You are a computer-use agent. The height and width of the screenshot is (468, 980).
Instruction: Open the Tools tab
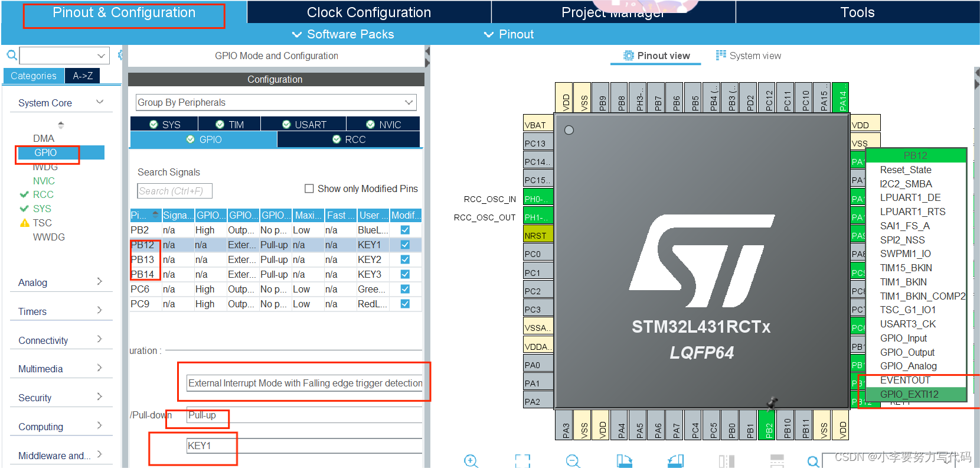tap(857, 12)
